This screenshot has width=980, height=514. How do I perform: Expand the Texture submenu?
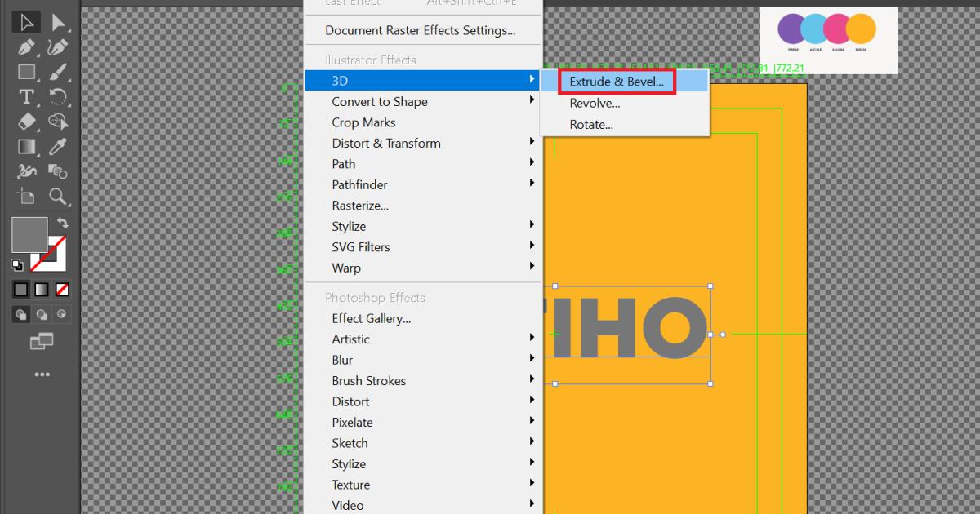[422, 485]
